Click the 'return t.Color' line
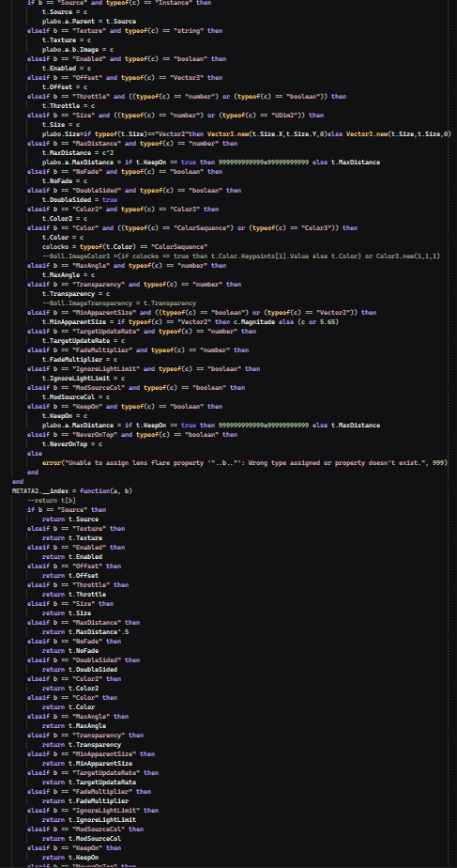Viewport: 457px width, 868px height. coord(69,707)
